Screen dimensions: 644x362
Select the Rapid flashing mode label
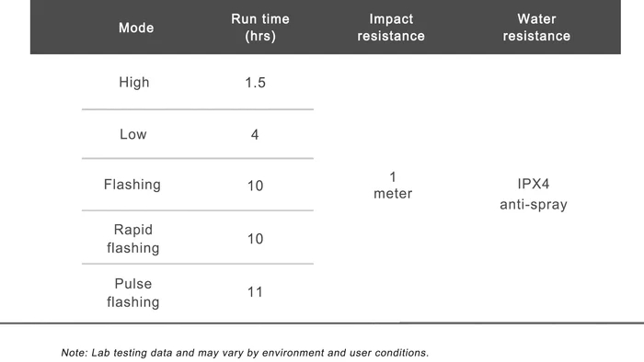point(133,239)
